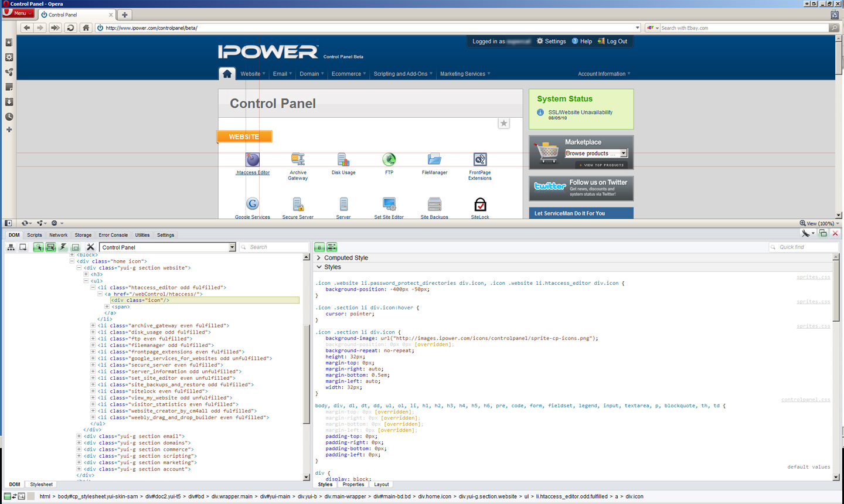Reload the page with the browser reload button
The width and height of the screenshot is (844, 504).
coord(70,28)
